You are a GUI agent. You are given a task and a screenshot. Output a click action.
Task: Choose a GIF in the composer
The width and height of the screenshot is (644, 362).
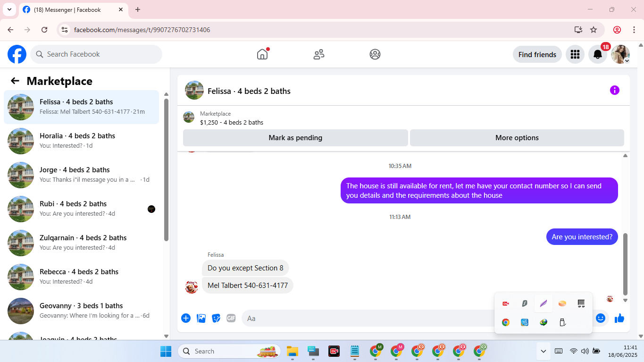pos(231,318)
